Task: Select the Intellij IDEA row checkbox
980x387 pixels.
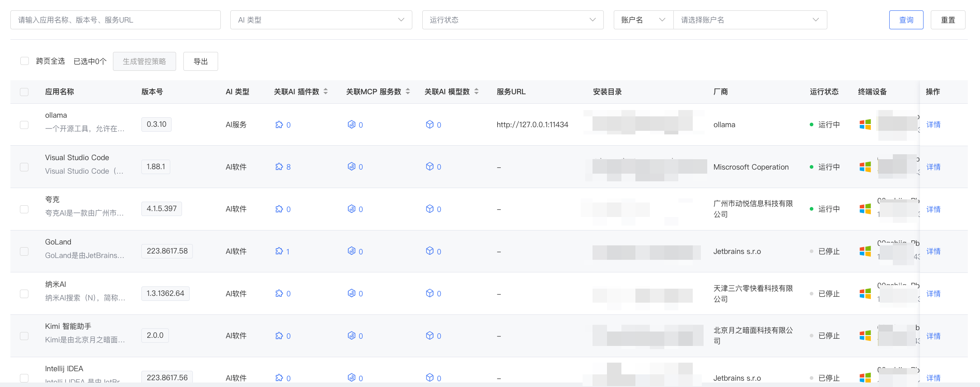Action: click(x=24, y=378)
